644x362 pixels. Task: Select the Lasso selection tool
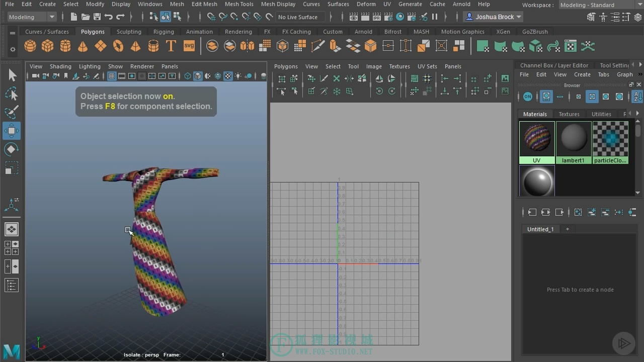pos(12,94)
